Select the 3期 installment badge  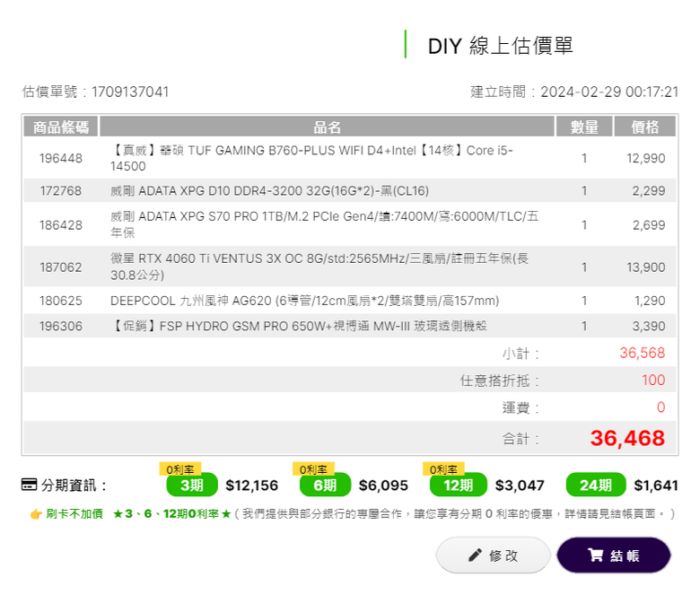192,485
